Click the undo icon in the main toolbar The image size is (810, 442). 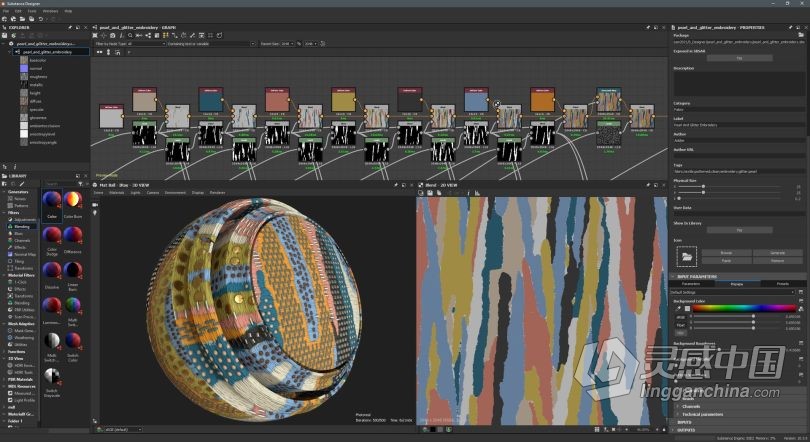tap(40, 19)
